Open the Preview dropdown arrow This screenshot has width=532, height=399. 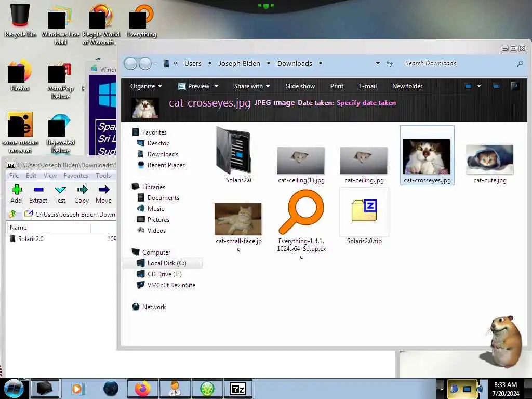(x=216, y=87)
